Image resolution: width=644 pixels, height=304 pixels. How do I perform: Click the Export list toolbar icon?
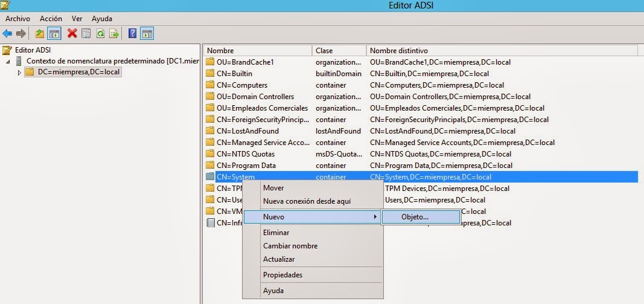[113, 33]
